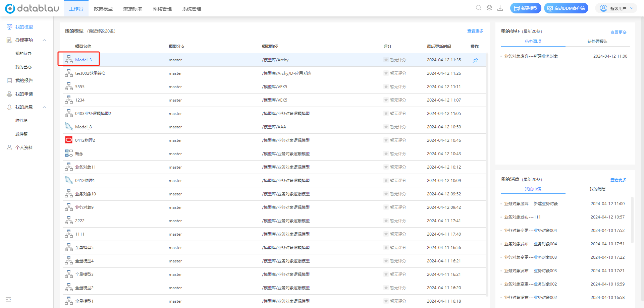This screenshot has width=644, height=308.
Task: Open the 超级用户 account dropdown
Action: coord(616,8)
